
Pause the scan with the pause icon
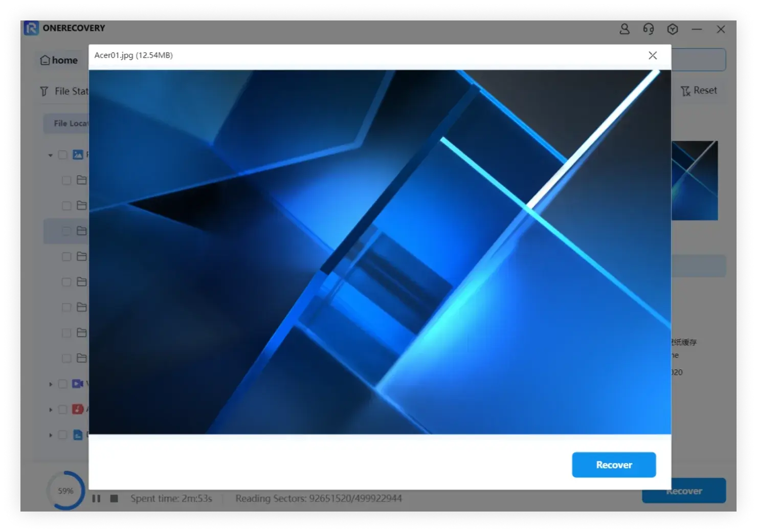pos(96,498)
